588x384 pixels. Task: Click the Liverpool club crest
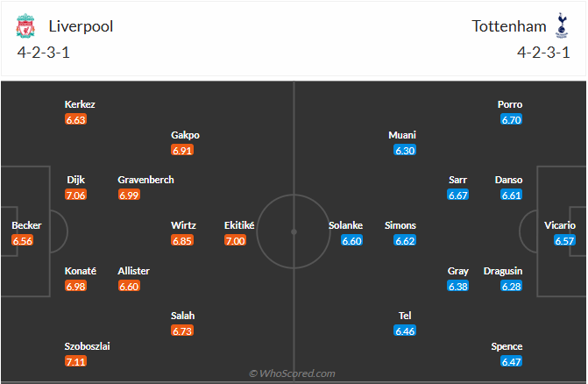point(25,27)
